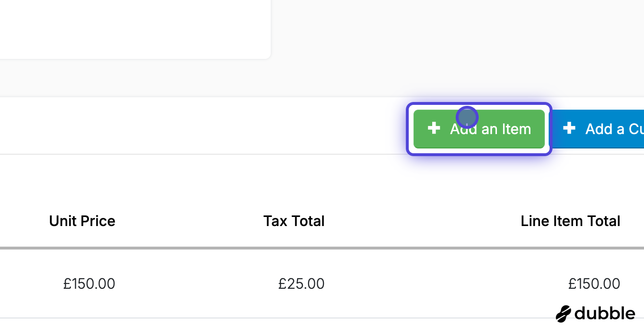Click the "Item" word on the green button
This screenshot has height=329, width=644.
tap(517, 129)
